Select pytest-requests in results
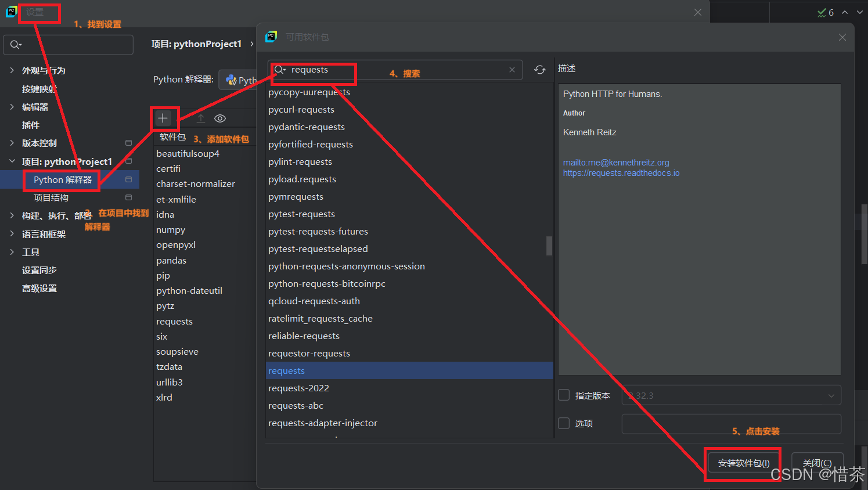Image resolution: width=868 pixels, height=490 pixels. [409, 214]
